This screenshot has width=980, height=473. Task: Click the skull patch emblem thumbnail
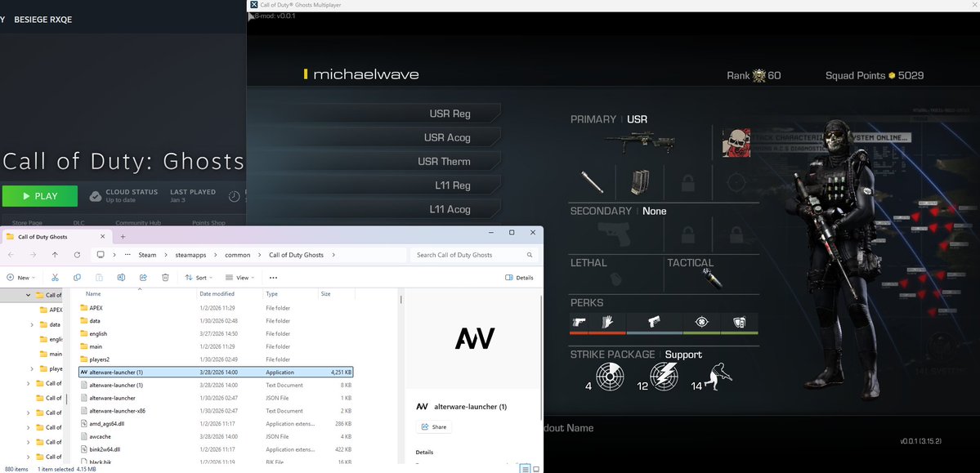736,143
